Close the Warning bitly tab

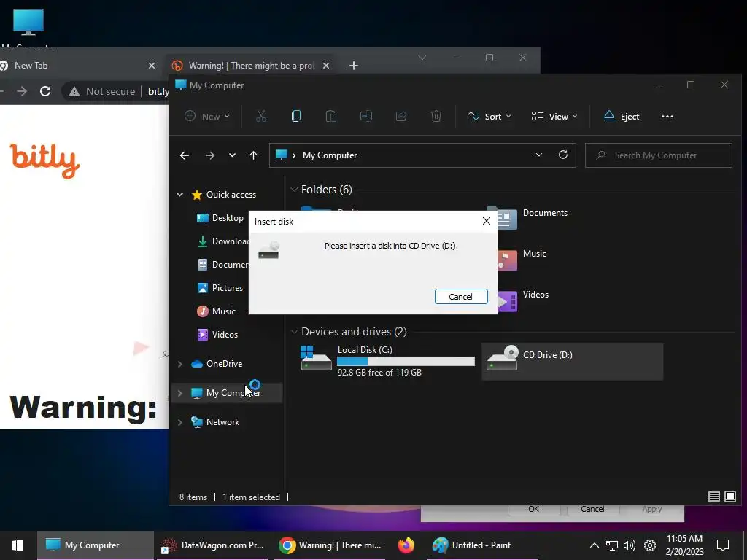(x=326, y=65)
